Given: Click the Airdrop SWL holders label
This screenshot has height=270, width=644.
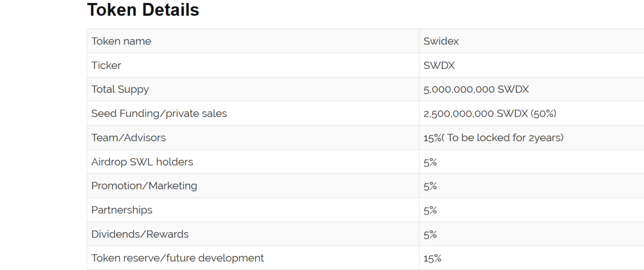Looking at the screenshot, I should [142, 162].
